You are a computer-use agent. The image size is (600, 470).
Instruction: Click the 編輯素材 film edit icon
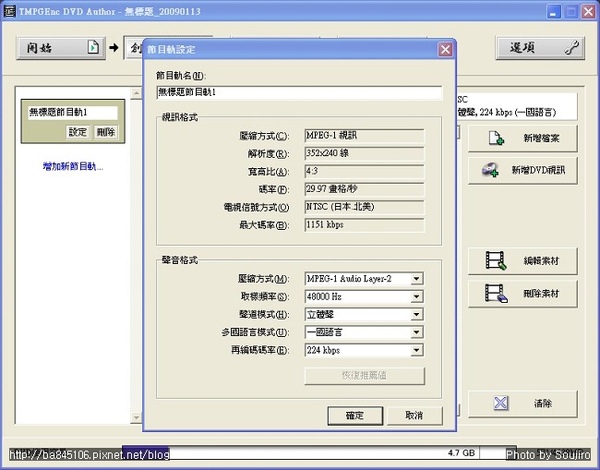tap(496, 261)
